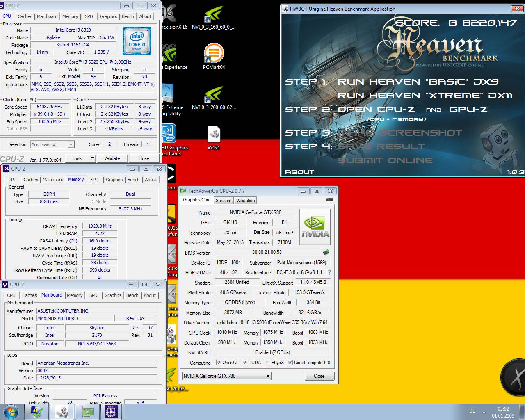Click the NB Frequency value 5107.3 MHz
Screen dimensions: 525x420
pos(130,209)
